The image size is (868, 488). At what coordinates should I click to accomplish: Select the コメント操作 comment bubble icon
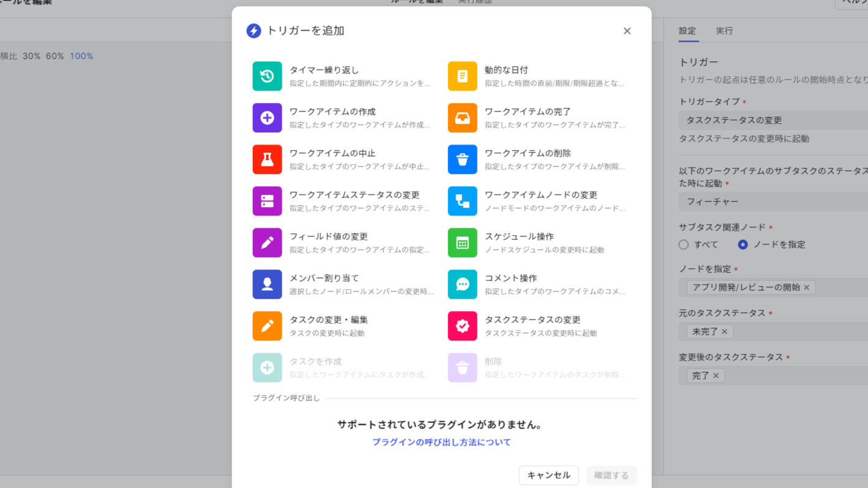(462, 284)
